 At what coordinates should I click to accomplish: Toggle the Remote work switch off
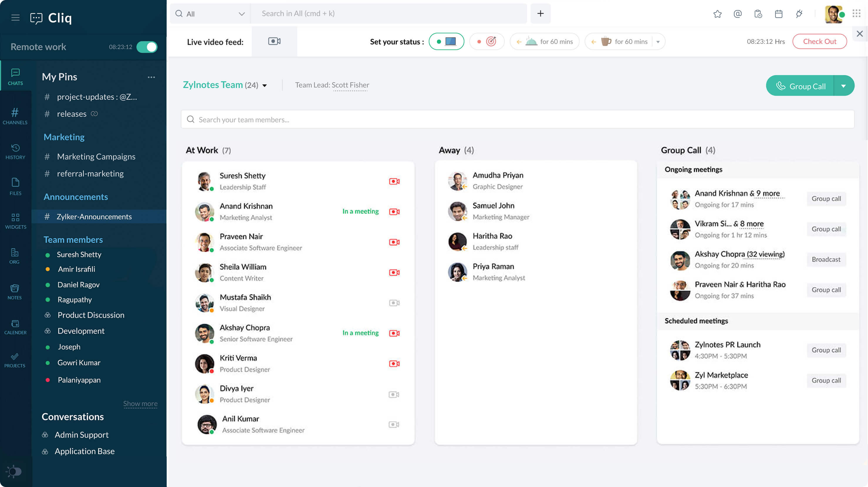coord(147,47)
